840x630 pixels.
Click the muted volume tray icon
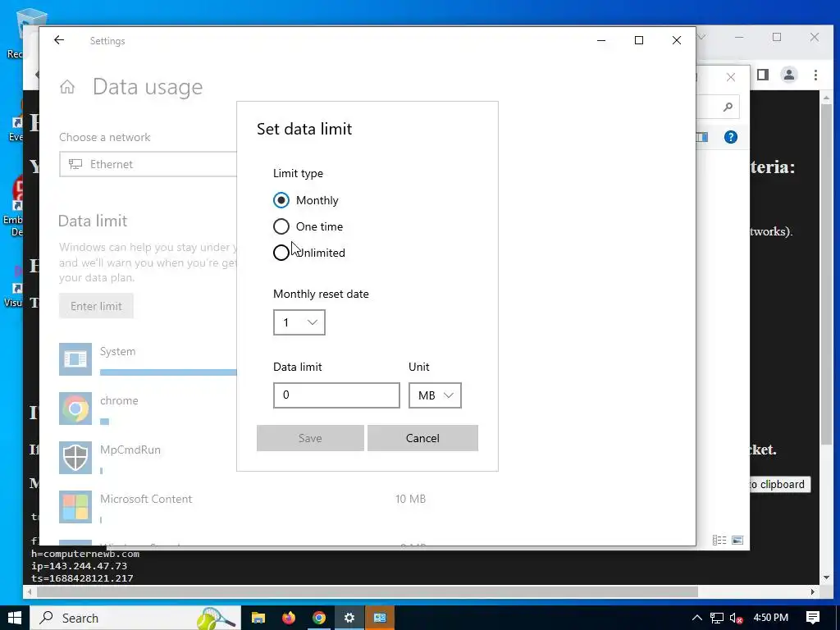(736, 618)
